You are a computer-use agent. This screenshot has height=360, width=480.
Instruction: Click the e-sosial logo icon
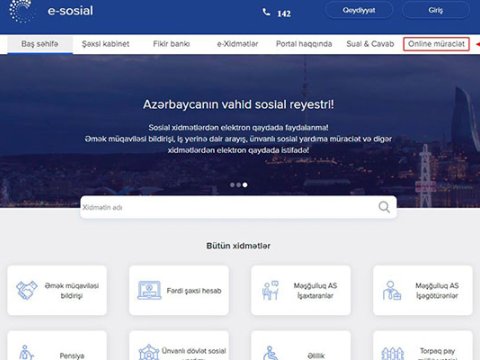(x=21, y=11)
